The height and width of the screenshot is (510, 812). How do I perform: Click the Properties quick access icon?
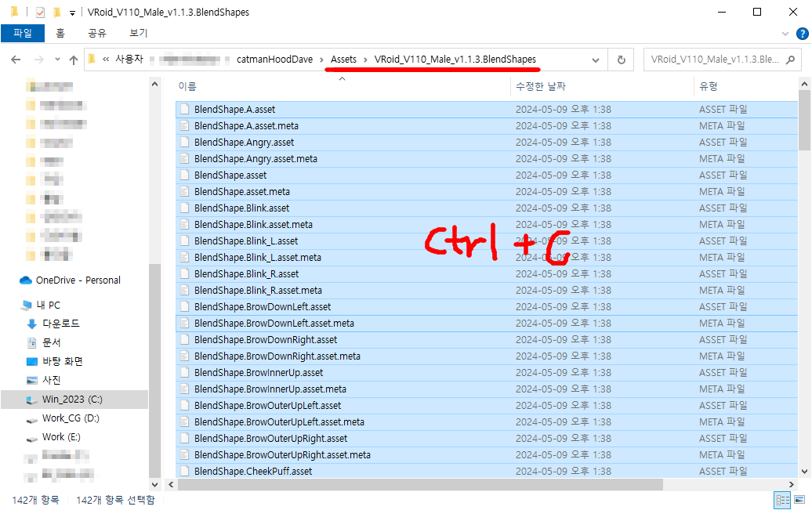pyautogui.click(x=41, y=12)
